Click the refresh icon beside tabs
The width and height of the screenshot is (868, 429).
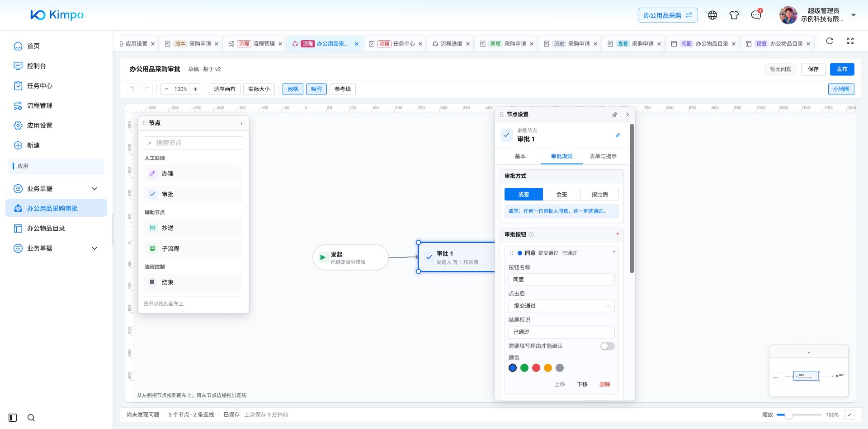[x=830, y=41]
